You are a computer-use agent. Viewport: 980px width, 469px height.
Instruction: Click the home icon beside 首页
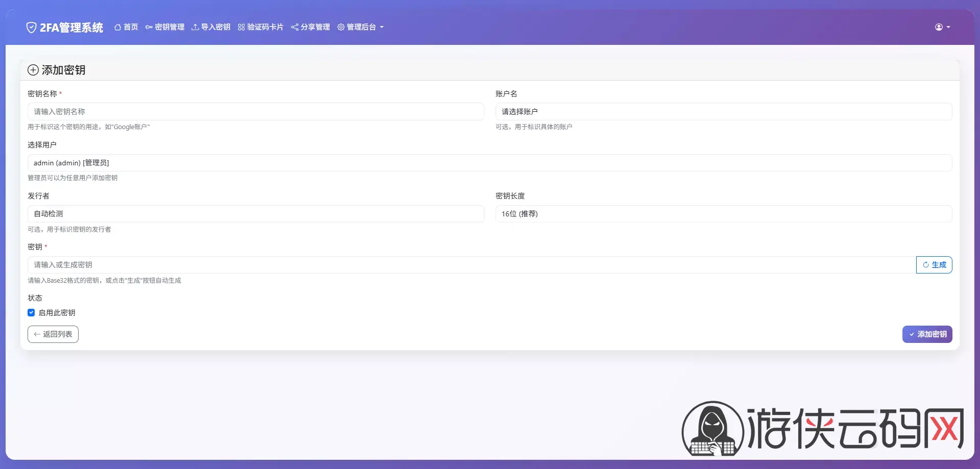(x=117, y=27)
